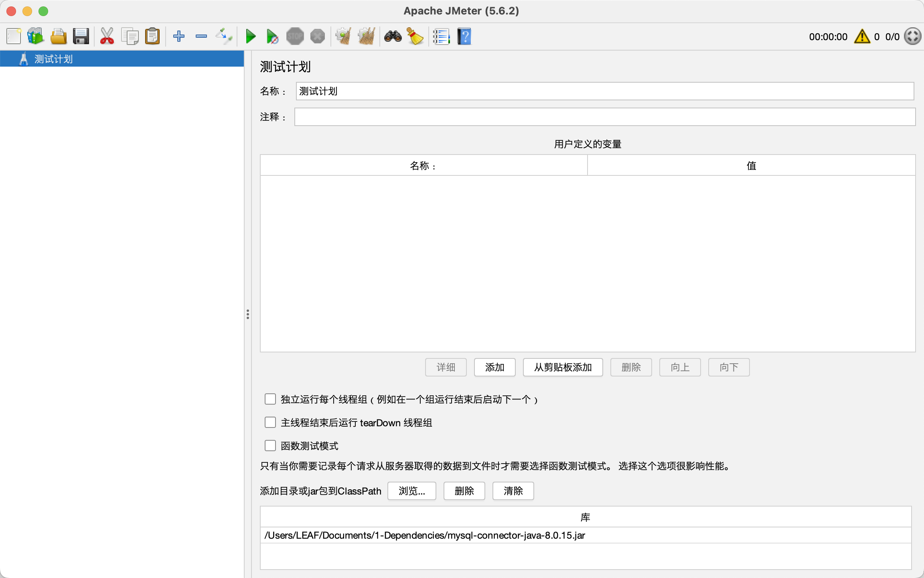
Task: Click the 0/0 active threads counter
Action: pos(892,37)
